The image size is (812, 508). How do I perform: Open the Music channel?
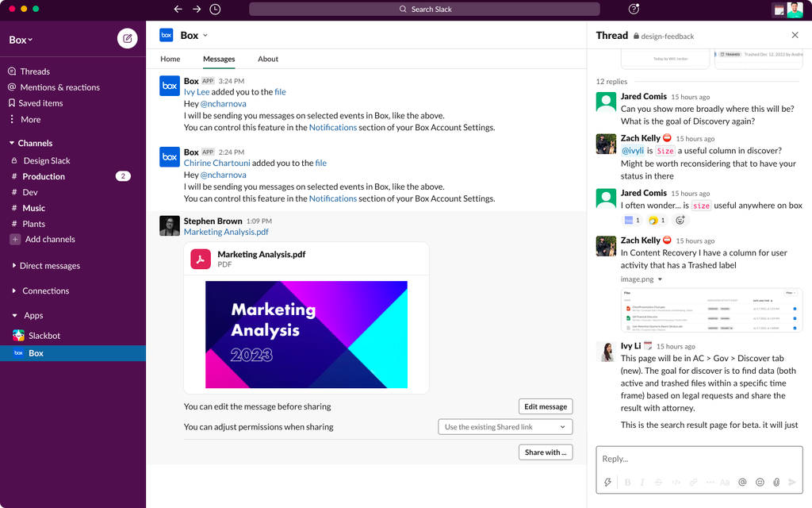(33, 208)
